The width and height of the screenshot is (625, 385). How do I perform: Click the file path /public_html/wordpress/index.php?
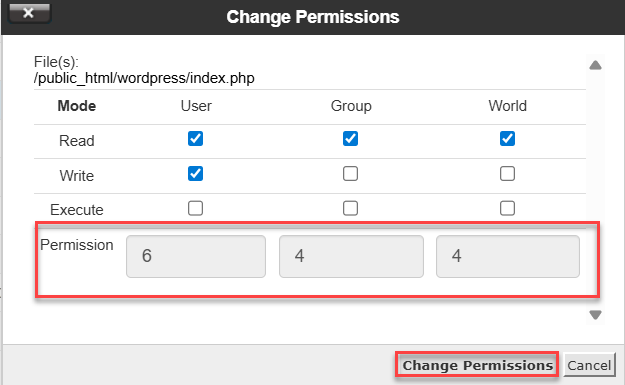[x=144, y=78]
